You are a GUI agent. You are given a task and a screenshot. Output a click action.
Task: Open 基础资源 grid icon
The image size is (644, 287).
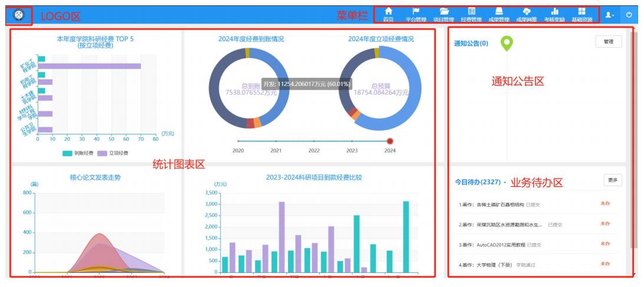pos(582,14)
